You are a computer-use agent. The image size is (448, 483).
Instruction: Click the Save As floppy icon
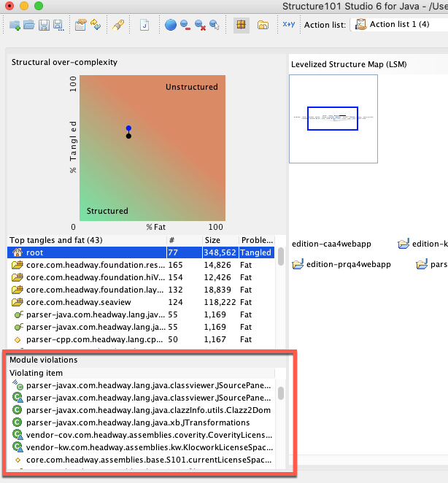click(x=58, y=25)
